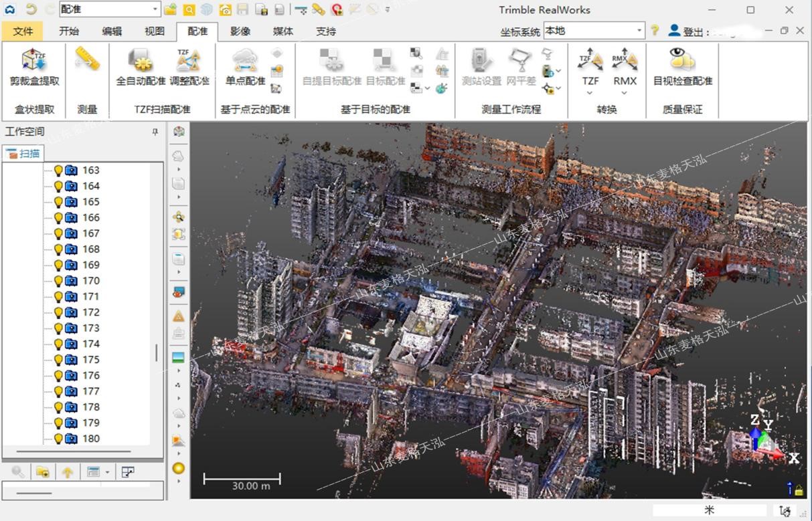Switch to the 支持 (Support) tab
Screen dimensions: 812x521
pos(326,31)
